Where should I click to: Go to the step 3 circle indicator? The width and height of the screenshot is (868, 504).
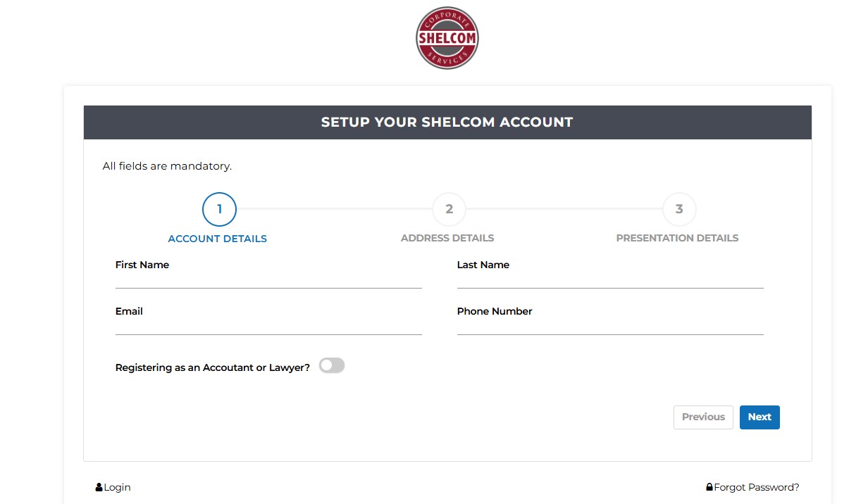click(679, 209)
